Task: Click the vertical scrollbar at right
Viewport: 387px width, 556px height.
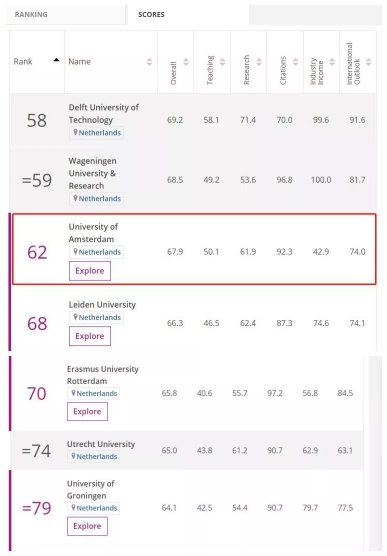Action: pyautogui.click(x=375, y=454)
